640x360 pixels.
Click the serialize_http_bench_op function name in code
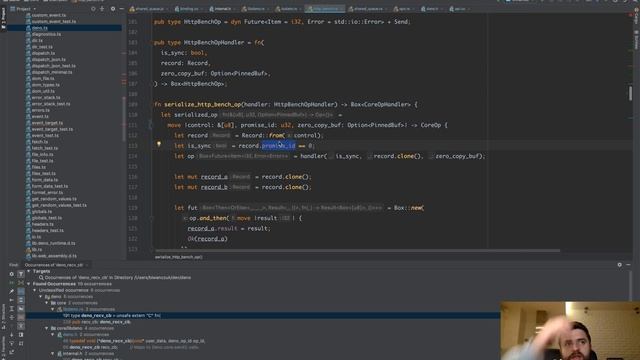coord(203,104)
